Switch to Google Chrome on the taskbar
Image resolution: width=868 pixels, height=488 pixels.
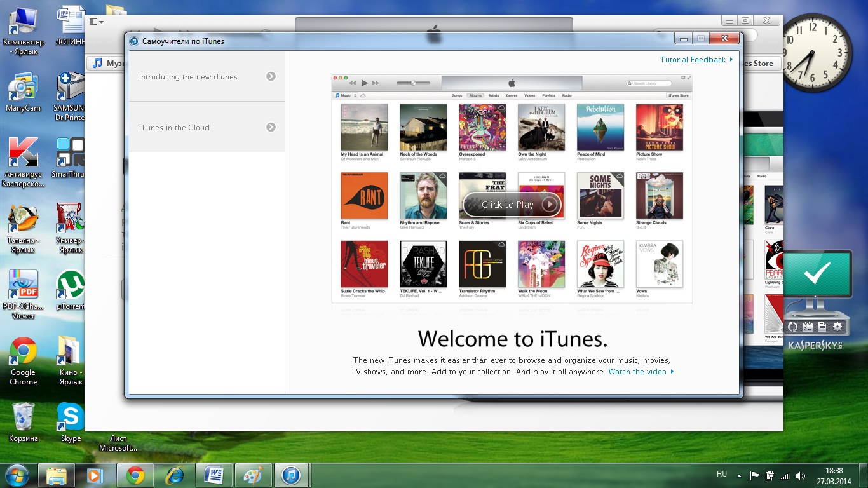[135, 475]
